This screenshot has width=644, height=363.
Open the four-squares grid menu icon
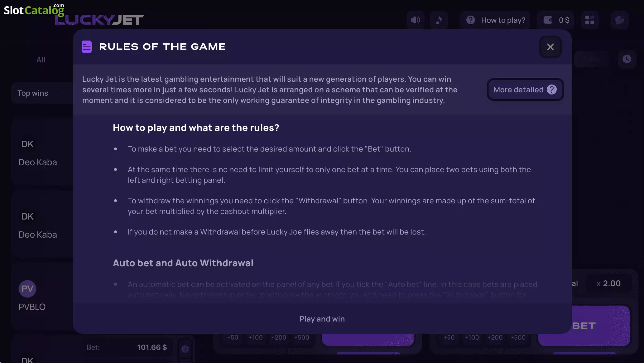[x=590, y=20]
